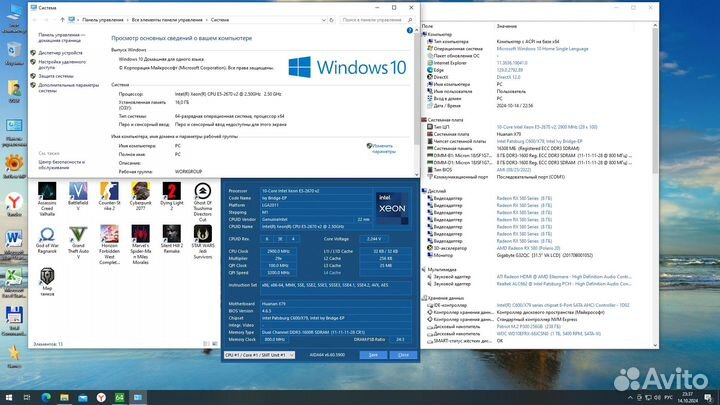Switch to AIDA64 via taskbar button
This screenshot has height=405, width=720.
point(119,398)
